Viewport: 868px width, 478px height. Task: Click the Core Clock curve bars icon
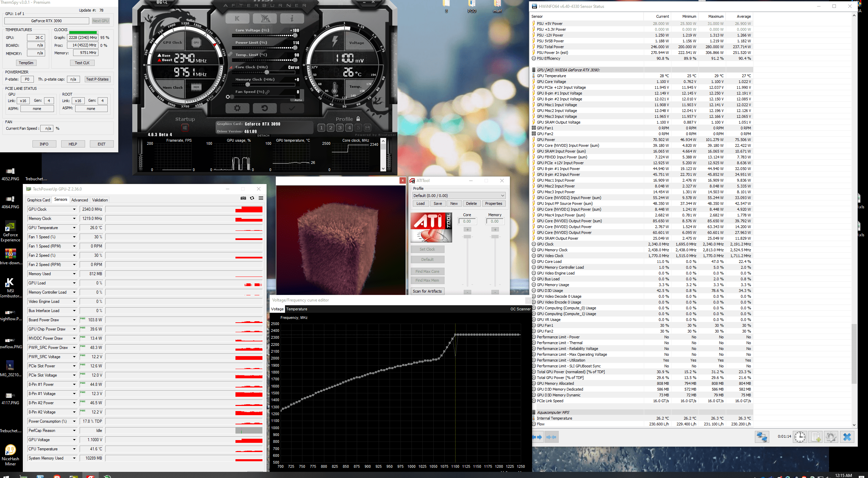pyautogui.click(x=231, y=67)
